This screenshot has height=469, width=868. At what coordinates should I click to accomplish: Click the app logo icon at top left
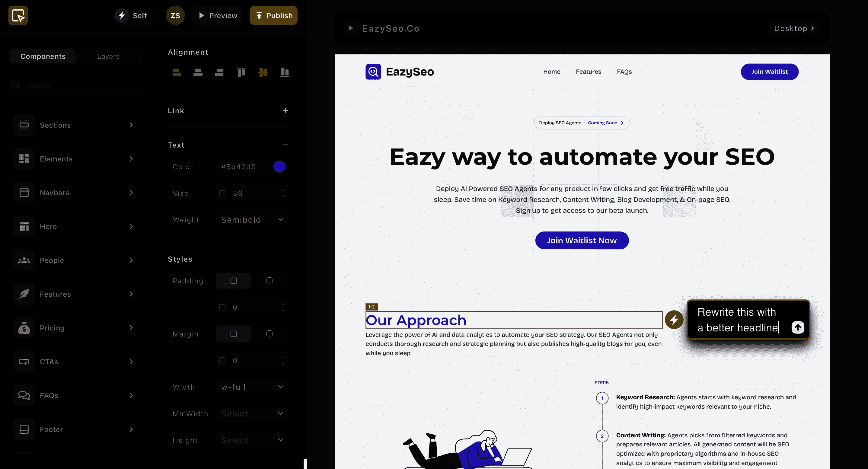tap(18, 15)
